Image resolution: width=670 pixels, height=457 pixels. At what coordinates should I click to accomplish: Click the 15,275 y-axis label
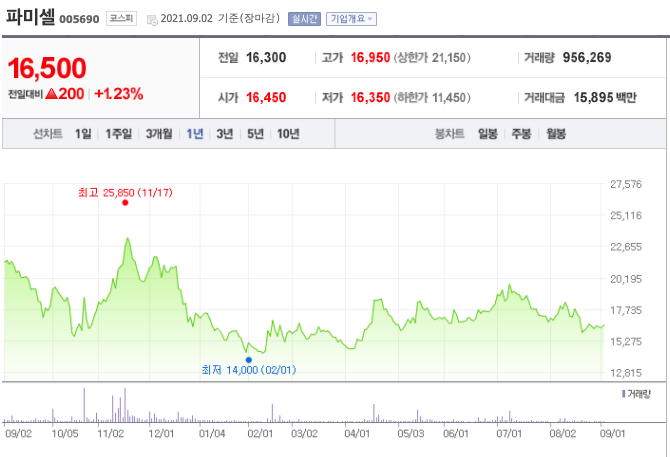626,341
